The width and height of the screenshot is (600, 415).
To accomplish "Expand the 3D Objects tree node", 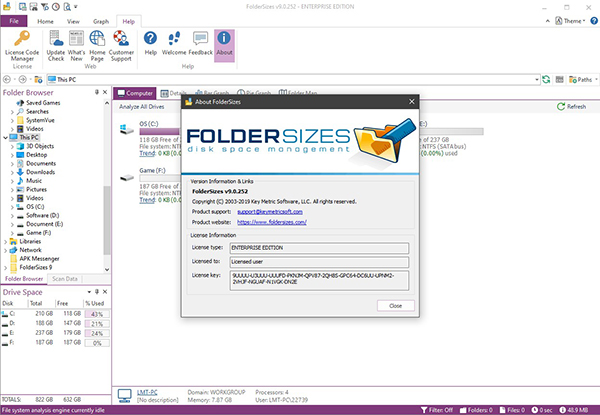I will tap(12, 146).
